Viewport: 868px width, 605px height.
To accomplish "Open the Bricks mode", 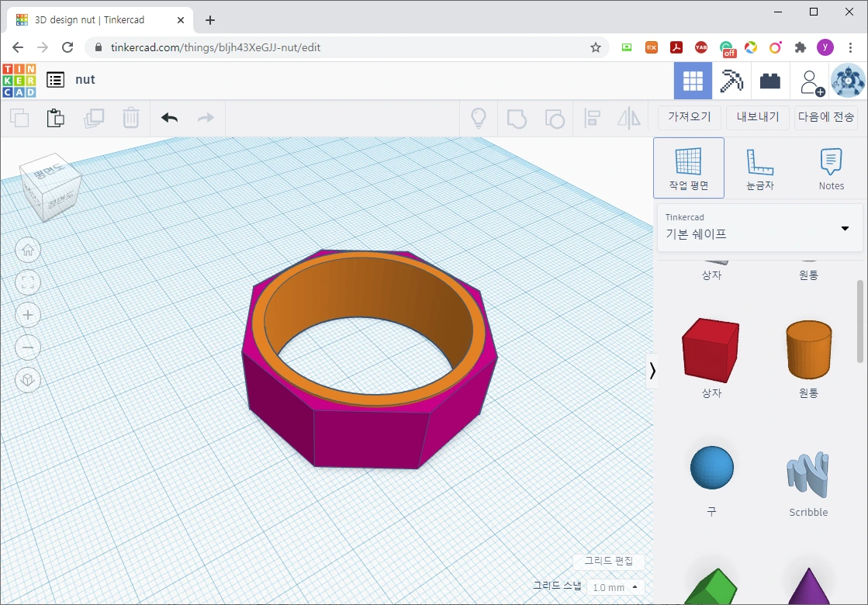I will click(x=769, y=81).
